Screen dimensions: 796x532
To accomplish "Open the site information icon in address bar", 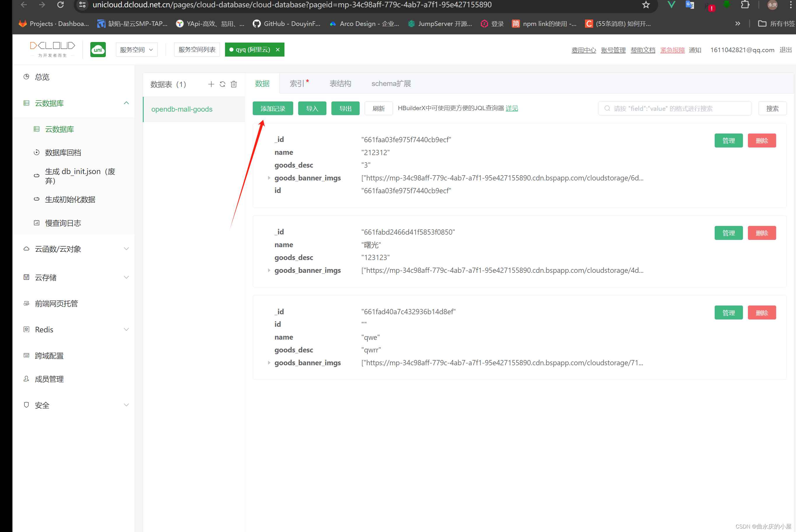I will point(82,5).
